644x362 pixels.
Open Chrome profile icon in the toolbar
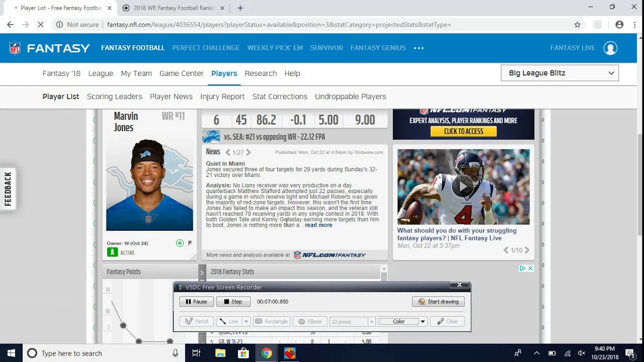619,25
